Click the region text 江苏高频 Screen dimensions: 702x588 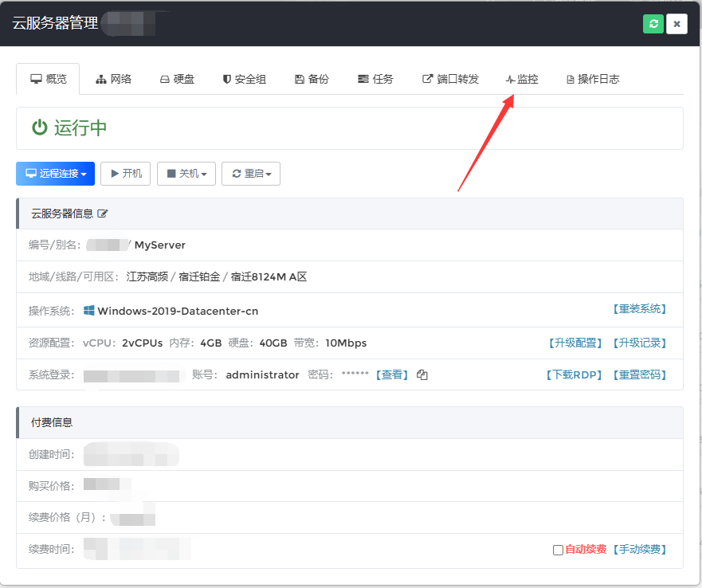[x=147, y=276]
